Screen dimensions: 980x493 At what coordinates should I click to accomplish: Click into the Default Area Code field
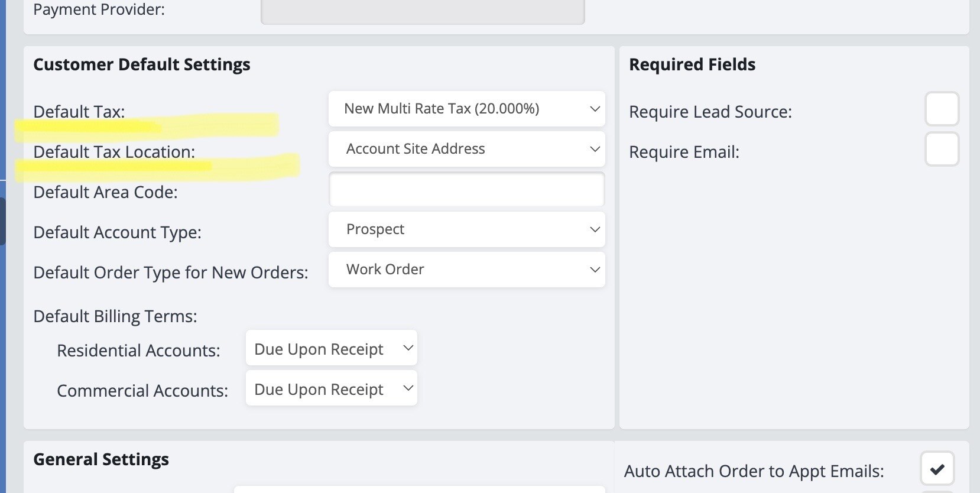pyautogui.click(x=466, y=190)
